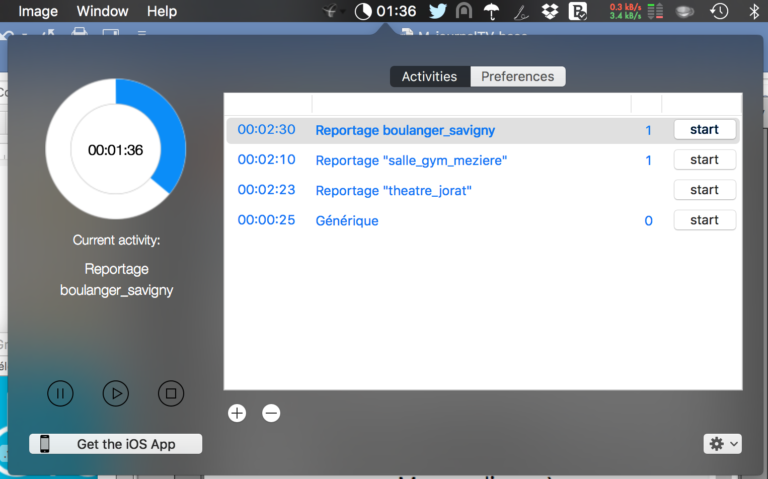Remove selected activity with minus icon
Screen dimensions: 768x479
point(271,413)
